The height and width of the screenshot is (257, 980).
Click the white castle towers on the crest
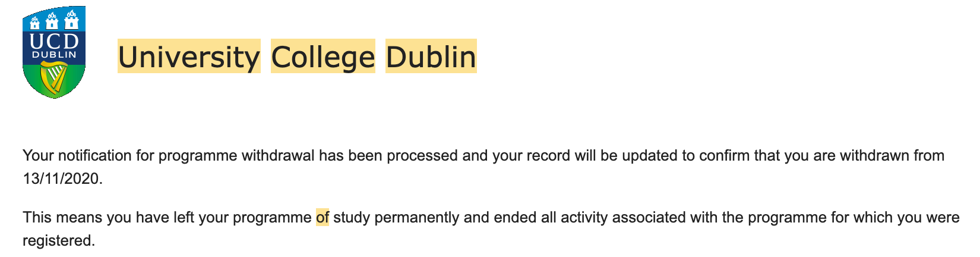tap(53, 21)
